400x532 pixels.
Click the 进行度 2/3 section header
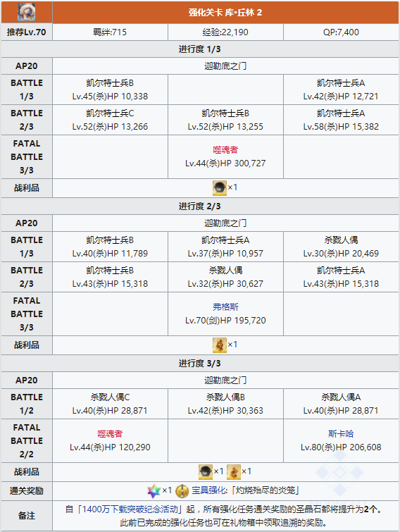tap(200, 206)
